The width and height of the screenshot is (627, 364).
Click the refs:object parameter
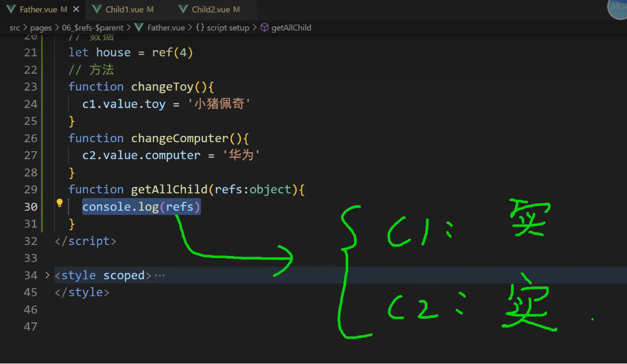(x=253, y=190)
